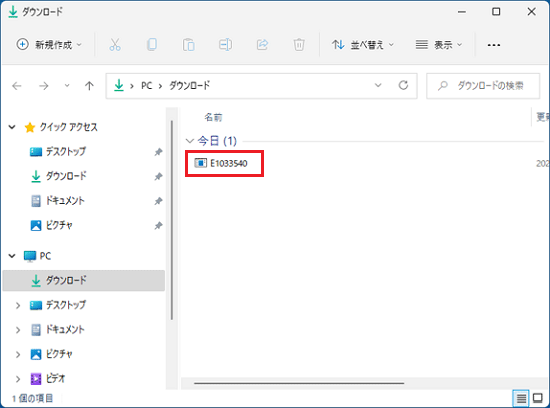The image size is (550, 408).
Task: Open recent locations dropdown chevron
Action: click(x=67, y=86)
